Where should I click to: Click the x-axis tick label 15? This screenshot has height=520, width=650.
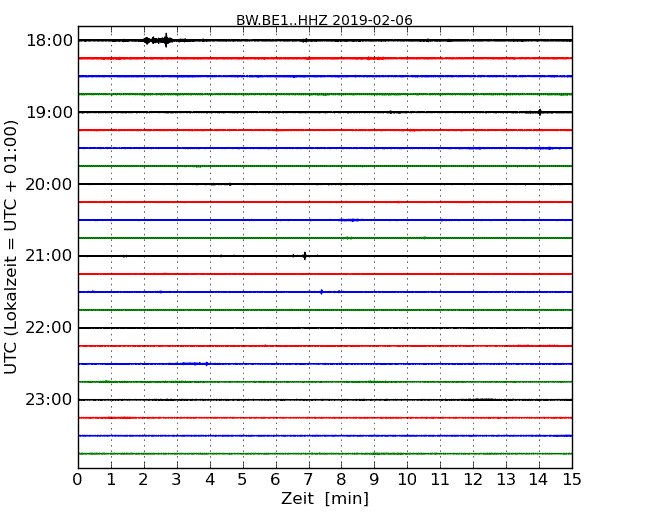click(x=572, y=480)
